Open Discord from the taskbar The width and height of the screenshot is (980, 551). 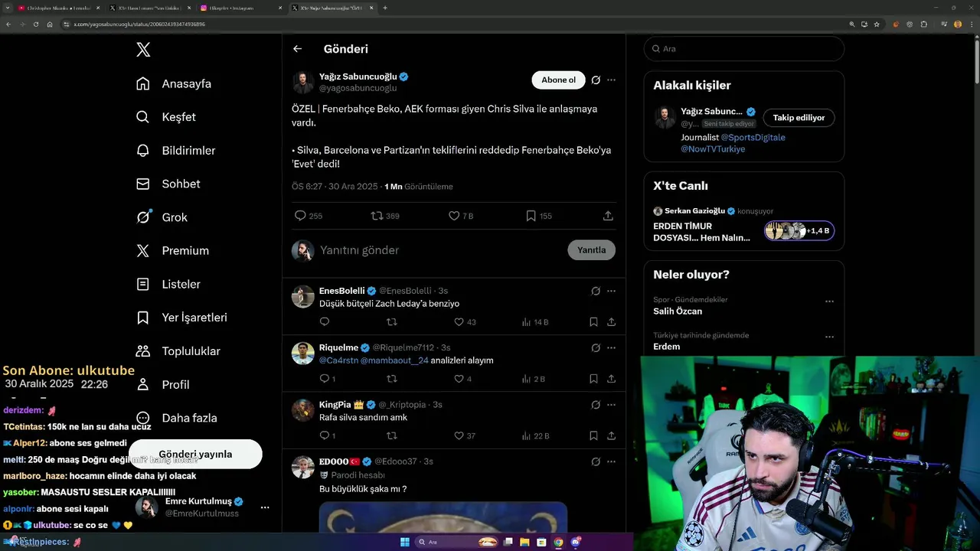point(575,543)
